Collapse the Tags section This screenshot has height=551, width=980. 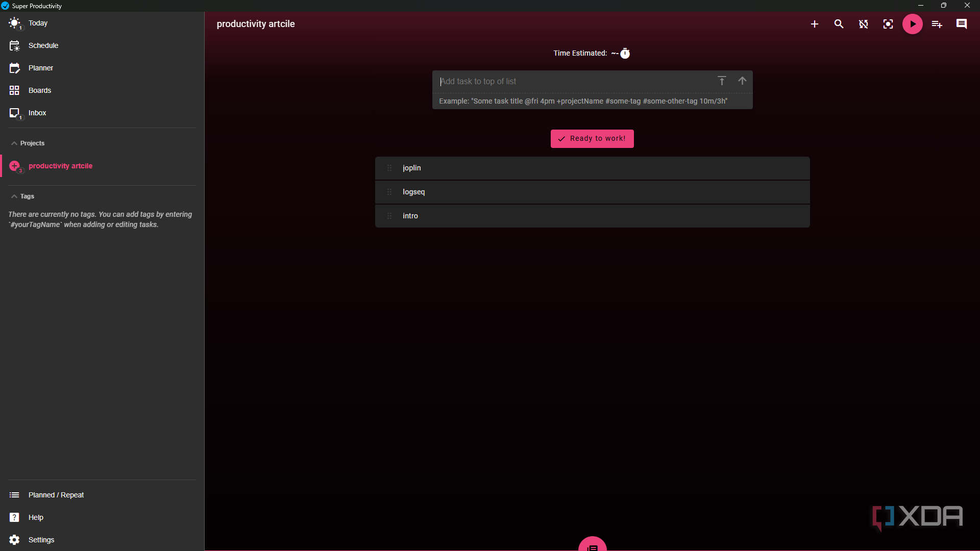22,196
